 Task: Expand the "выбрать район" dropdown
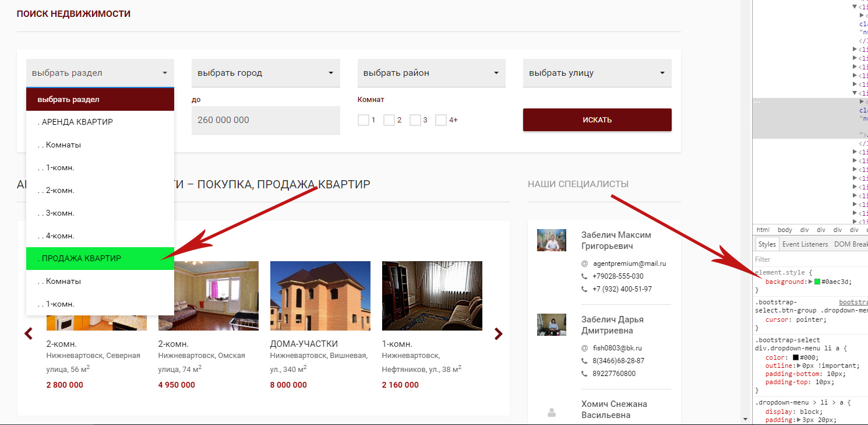(x=431, y=73)
